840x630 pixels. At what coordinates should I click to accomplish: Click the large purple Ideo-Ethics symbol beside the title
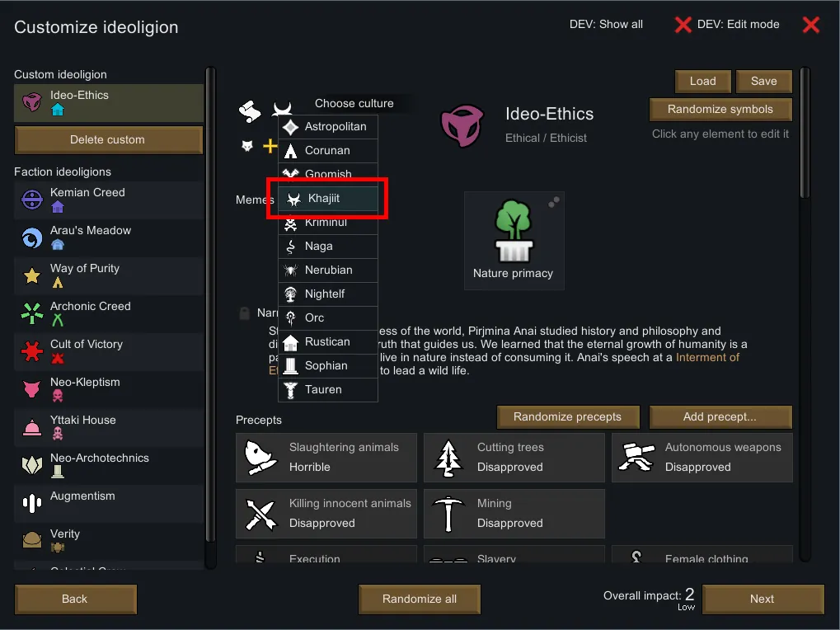[x=461, y=125]
